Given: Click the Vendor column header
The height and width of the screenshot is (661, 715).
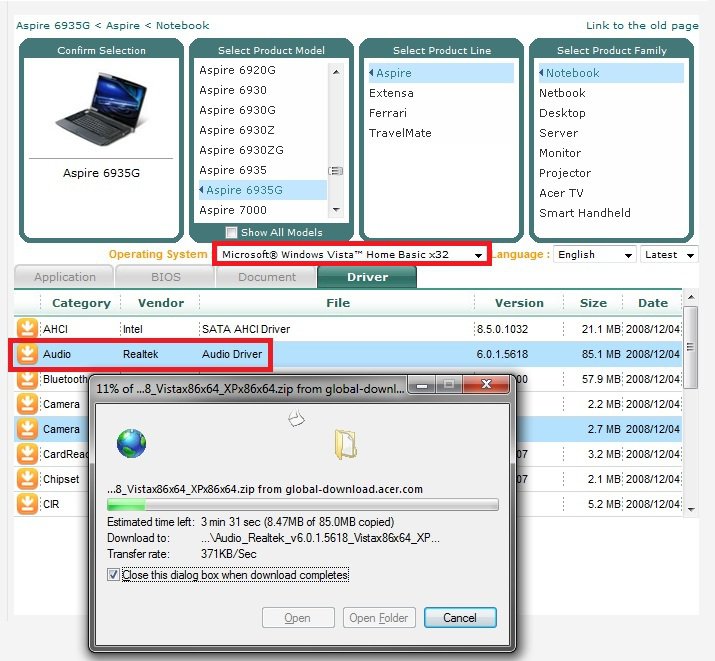Looking at the screenshot, I should pyautogui.click(x=161, y=303).
